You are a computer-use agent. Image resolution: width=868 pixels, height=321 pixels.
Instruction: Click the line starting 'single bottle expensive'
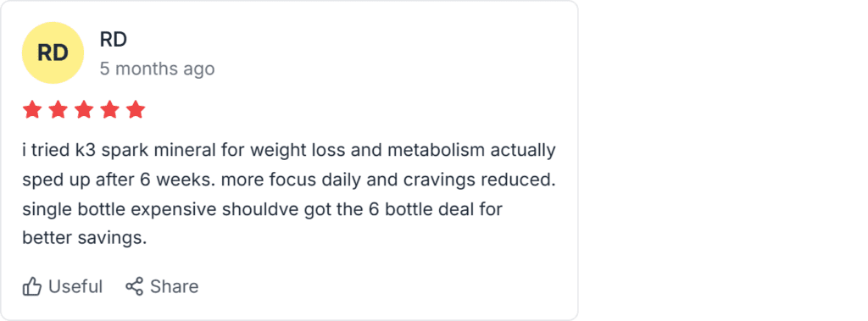[263, 210]
